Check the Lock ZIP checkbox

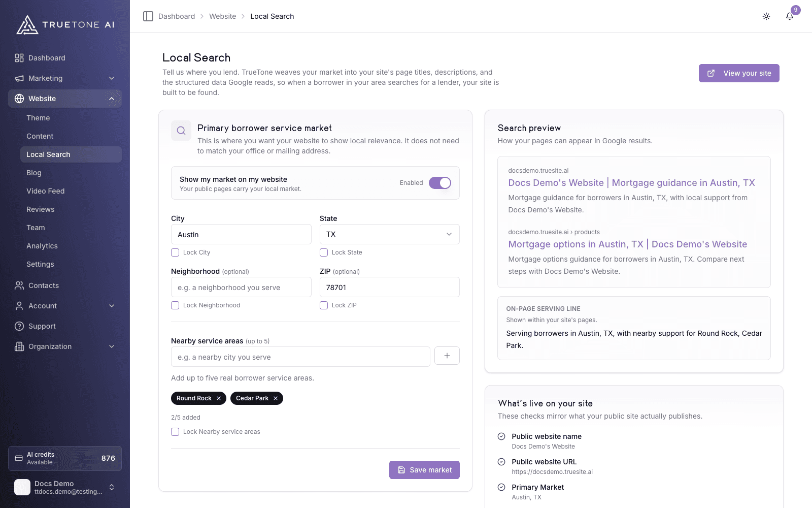pyautogui.click(x=324, y=305)
